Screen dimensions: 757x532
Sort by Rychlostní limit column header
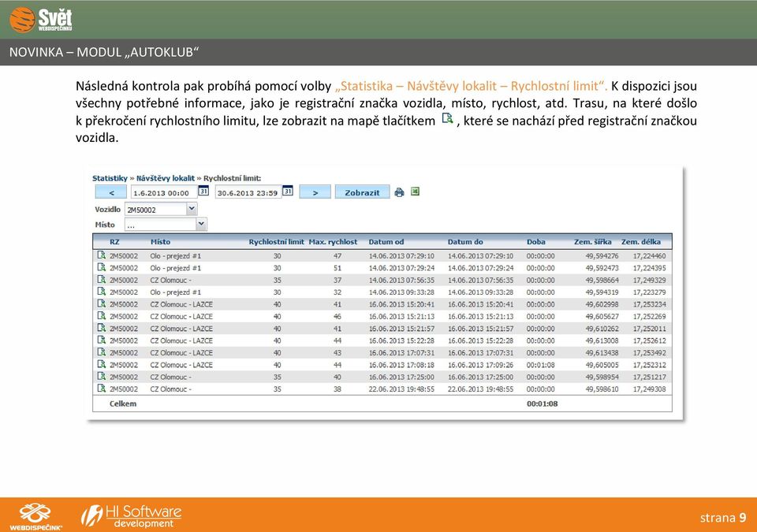tap(276, 242)
